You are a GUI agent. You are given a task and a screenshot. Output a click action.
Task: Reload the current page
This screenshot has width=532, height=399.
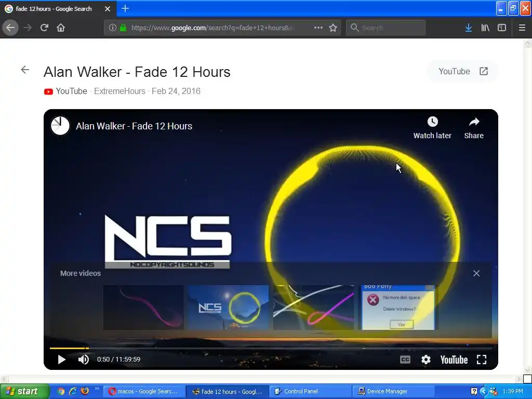point(44,28)
